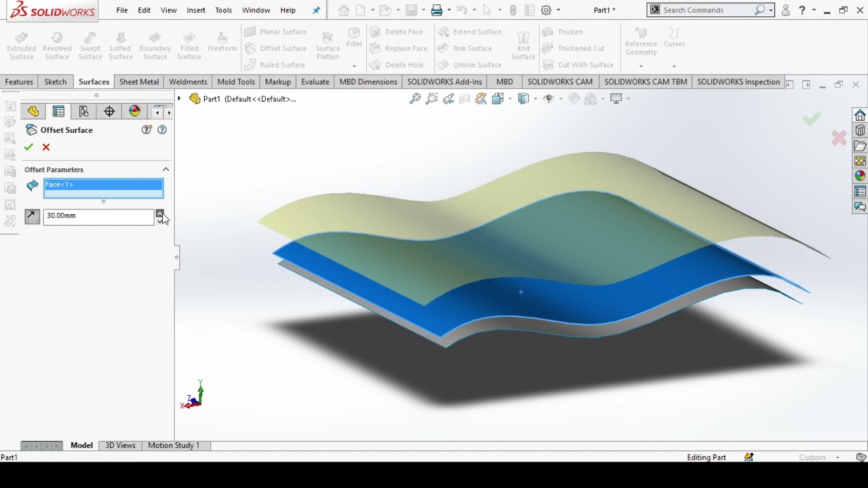Pin the menu bar with pushpin icon
The image size is (868, 488).
tap(316, 10)
